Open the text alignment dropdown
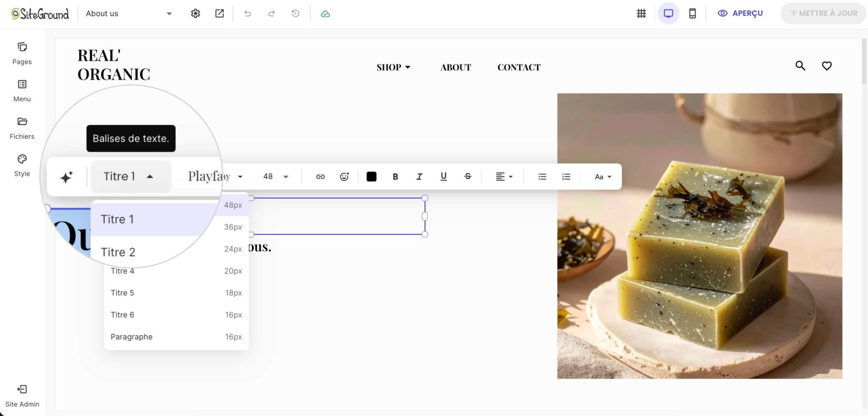The image size is (868, 416). tap(504, 177)
